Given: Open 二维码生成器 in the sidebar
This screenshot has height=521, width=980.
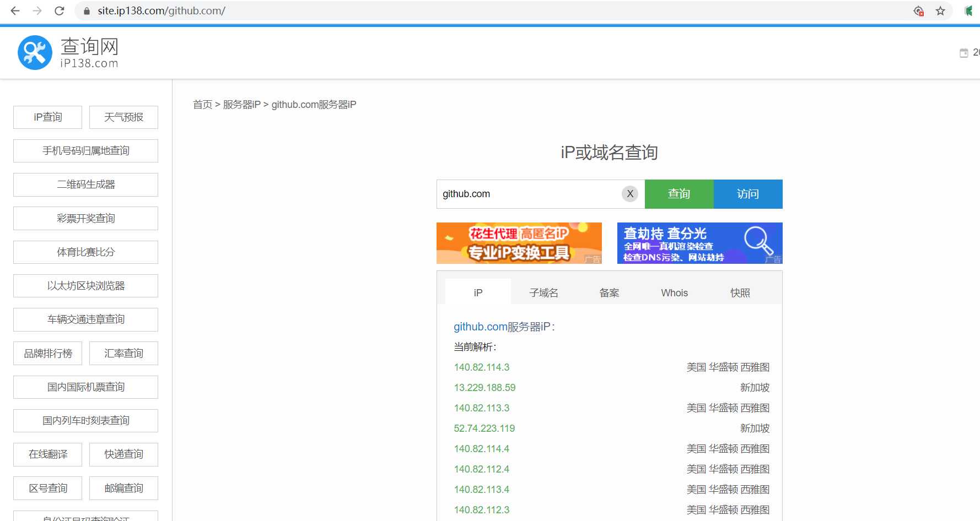Looking at the screenshot, I should [x=85, y=184].
